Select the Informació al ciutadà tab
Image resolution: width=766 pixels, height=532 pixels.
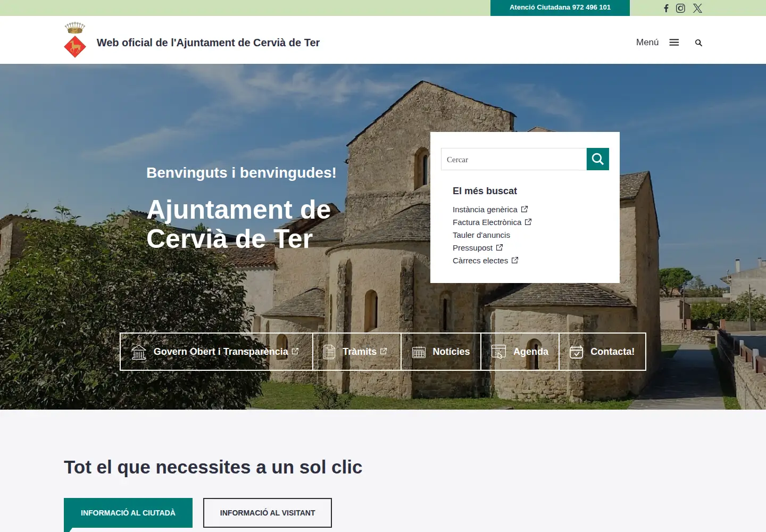click(128, 513)
